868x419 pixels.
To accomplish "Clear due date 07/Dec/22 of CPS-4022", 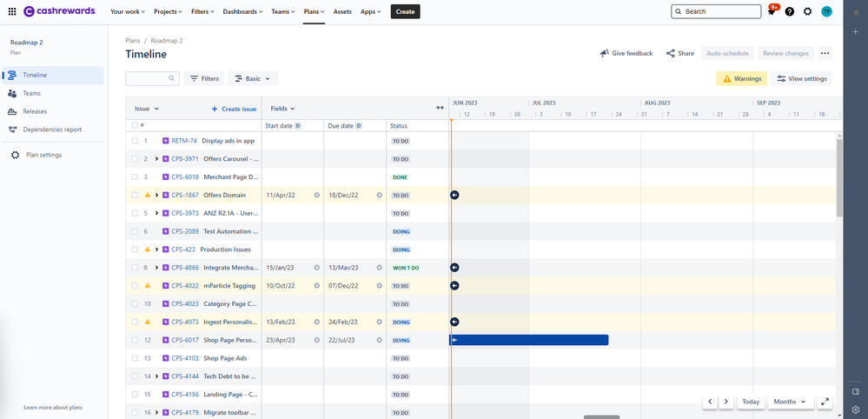I will tap(379, 286).
